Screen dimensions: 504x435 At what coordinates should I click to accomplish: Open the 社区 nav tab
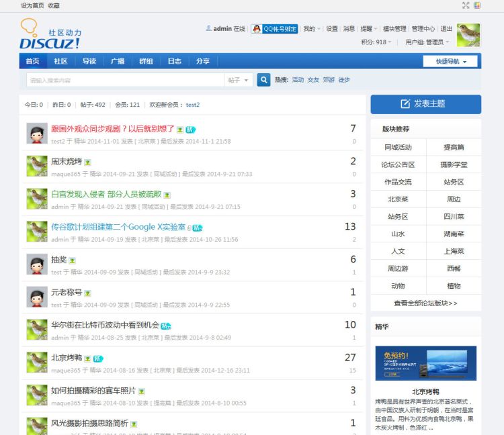click(x=60, y=61)
